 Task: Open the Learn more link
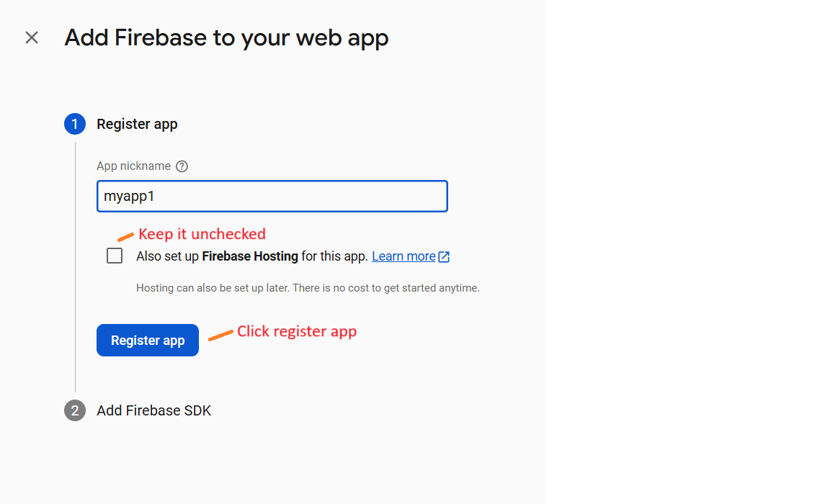[x=403, y=256]
